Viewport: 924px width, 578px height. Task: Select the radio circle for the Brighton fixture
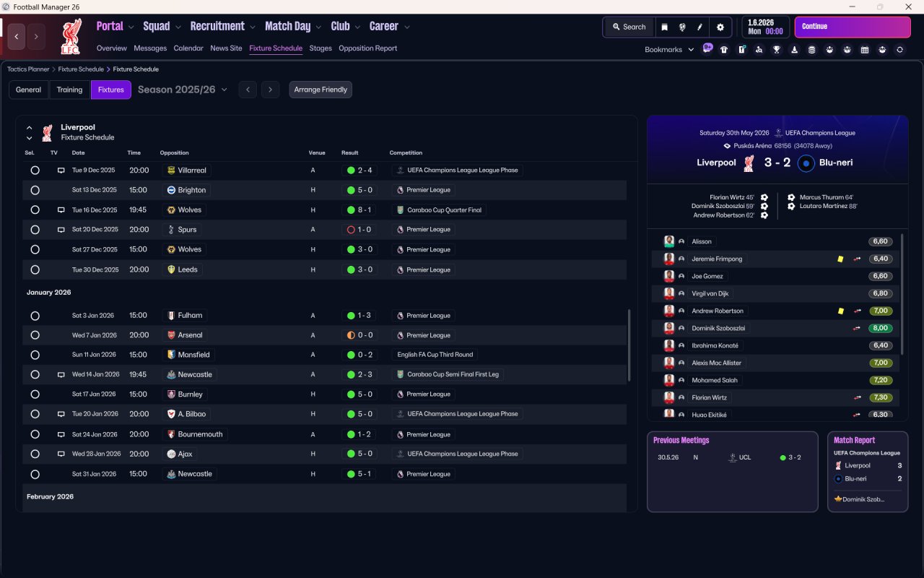click(35, 190)
